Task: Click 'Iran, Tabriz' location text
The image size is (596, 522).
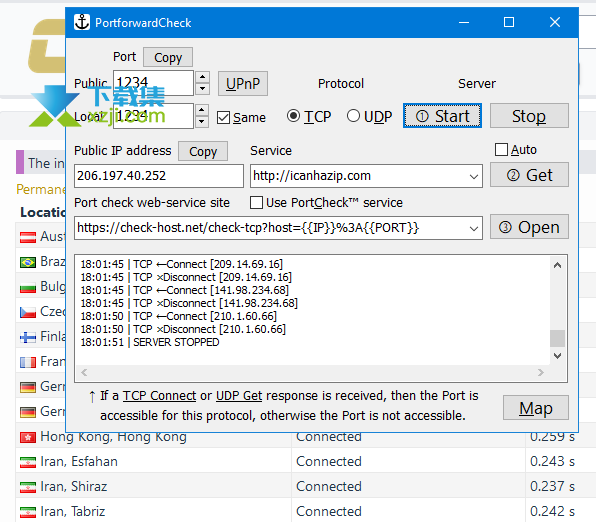Action: tap(73, 512)
